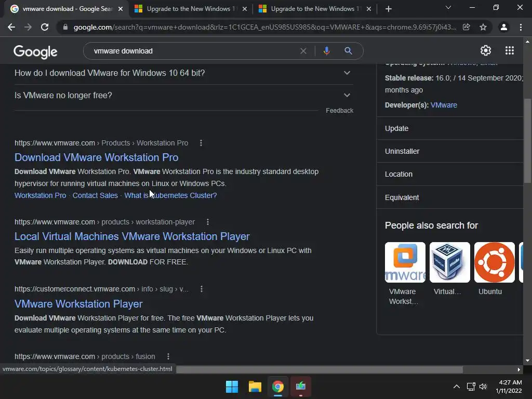Click the 'People also search for' heading

(x=431, y=225)
